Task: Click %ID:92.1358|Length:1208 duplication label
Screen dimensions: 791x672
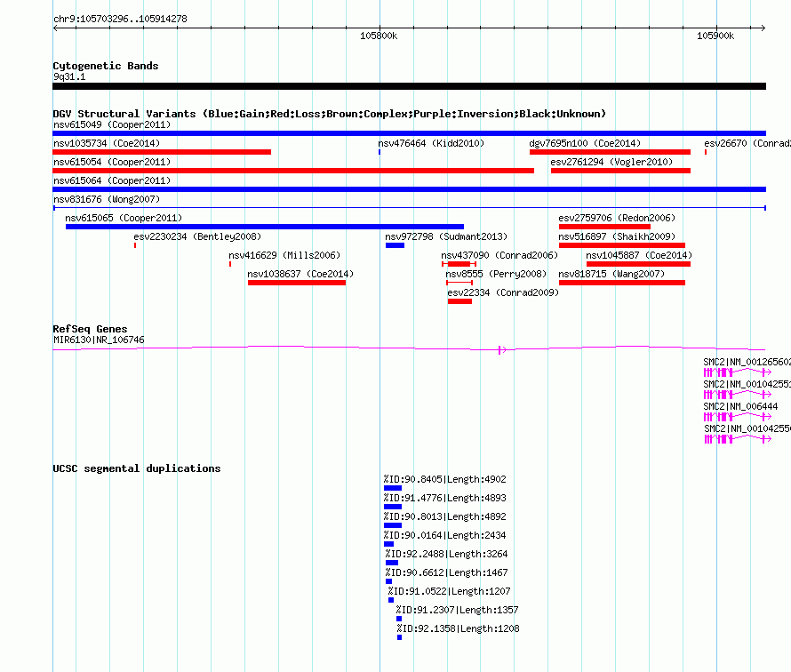Action: pyautogui.click(x=458, y=628)
